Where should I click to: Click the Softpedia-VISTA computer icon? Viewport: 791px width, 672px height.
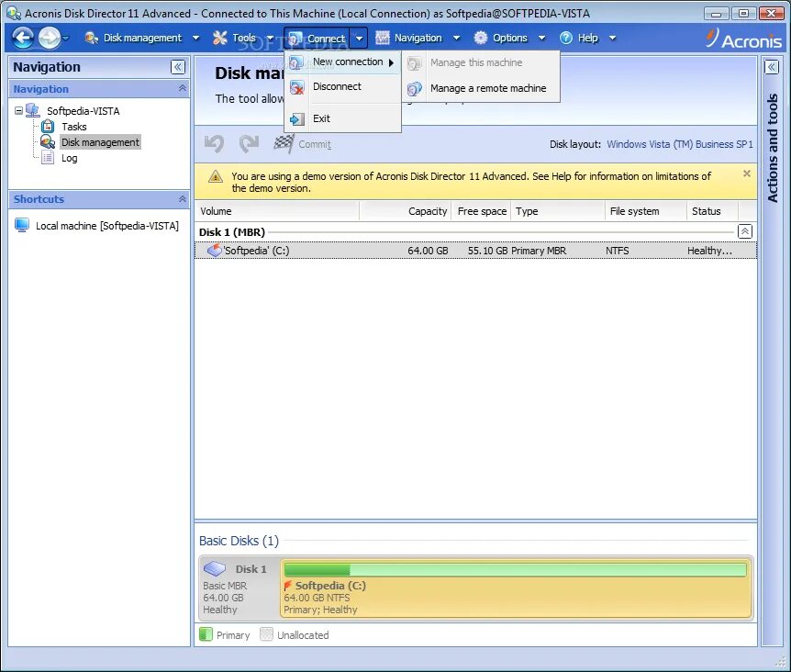(33, 110)
